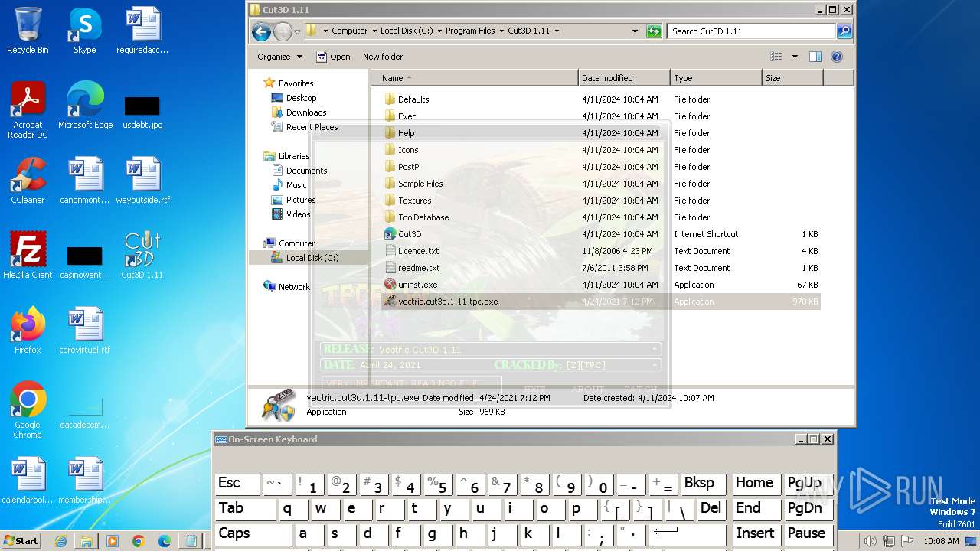Toggle the Caps key on On-Screen Keyboard
Screen dimensions: 980x551
click(x=253, y=535)
